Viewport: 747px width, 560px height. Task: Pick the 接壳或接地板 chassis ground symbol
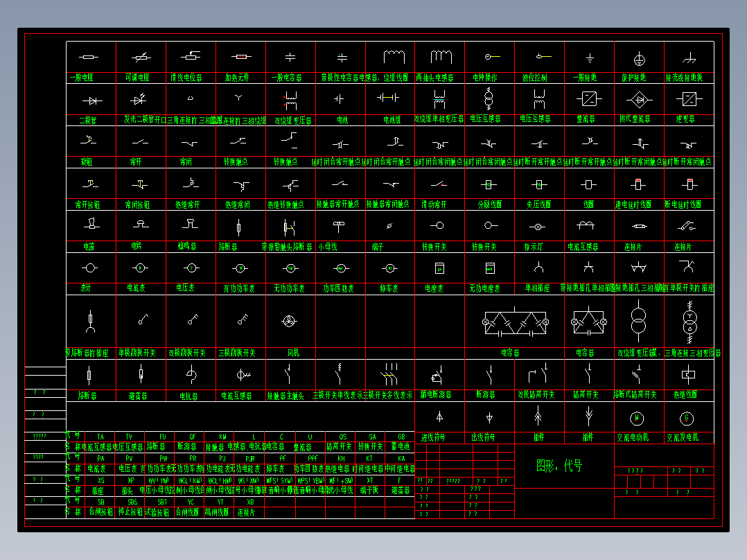coord(689,58)
